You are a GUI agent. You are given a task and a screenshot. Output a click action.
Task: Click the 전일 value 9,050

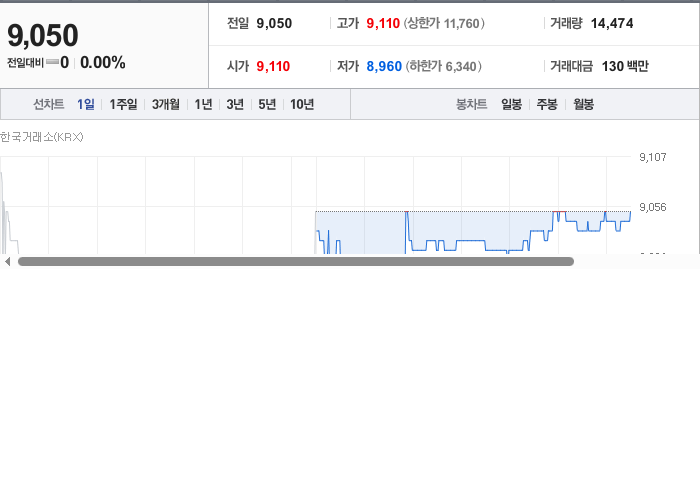(x=274, y=23)
